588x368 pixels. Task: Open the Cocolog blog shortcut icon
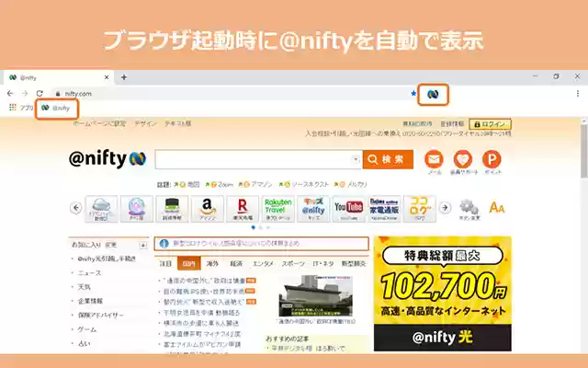pyautogui.click(x=420, y=209)
